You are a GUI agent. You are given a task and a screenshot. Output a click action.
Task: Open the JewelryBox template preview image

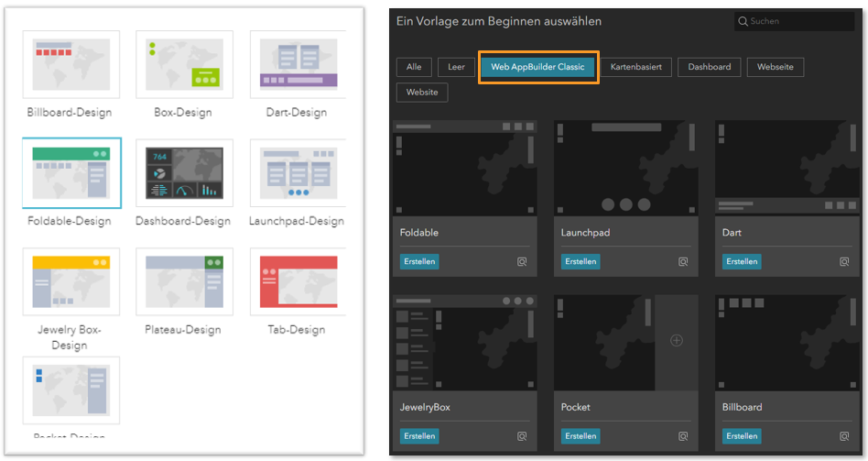click(465, 343)
